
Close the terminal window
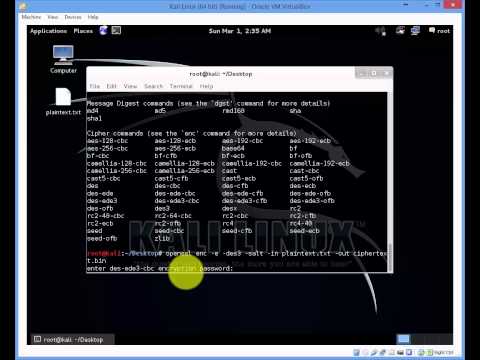(386, 73)
